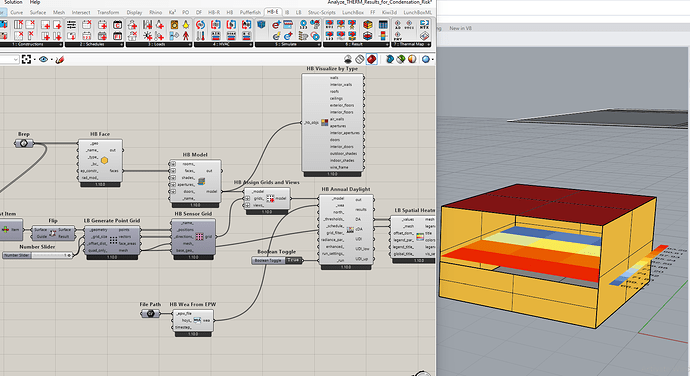Click the heatmap color legend in Rhino viewport
The height and width of the screenshot is (376, 690).
tap(638, 266)
